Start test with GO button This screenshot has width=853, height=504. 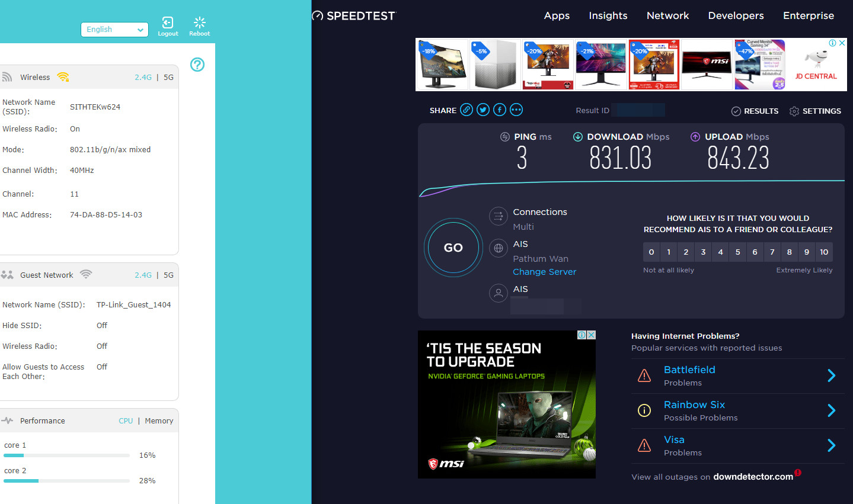[x=453, y=248]
